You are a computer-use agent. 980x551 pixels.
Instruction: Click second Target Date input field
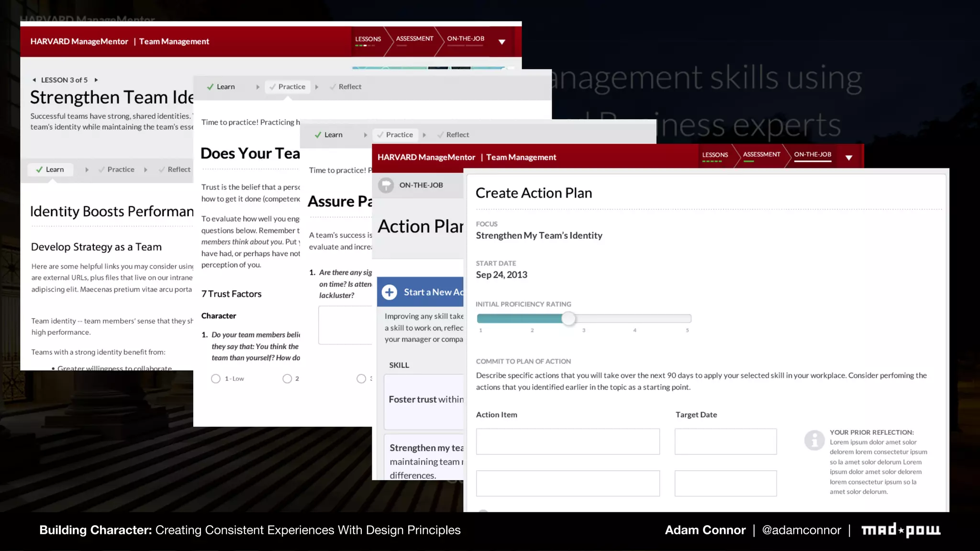726,484
